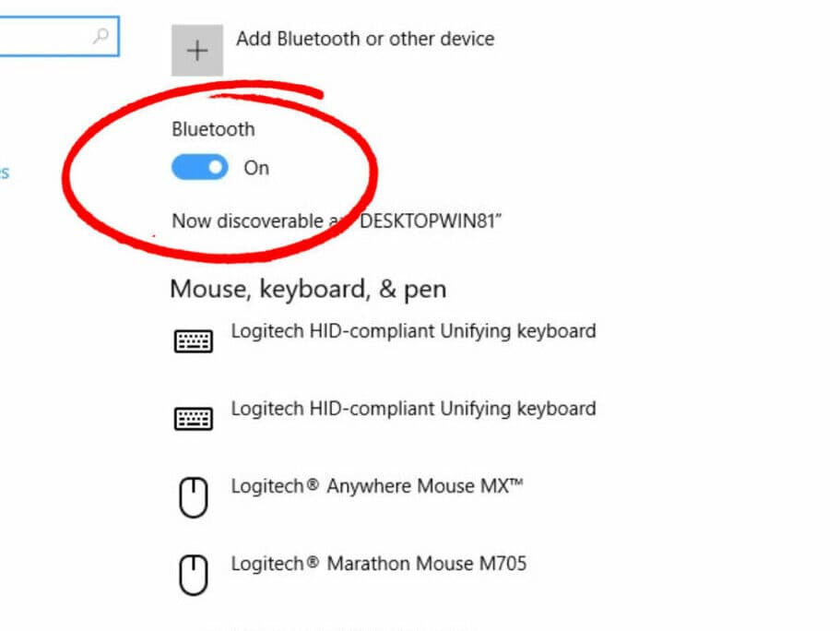
Task: Select the Logitech HID-compliant Unifying keyboard entry
Action: 412,331
